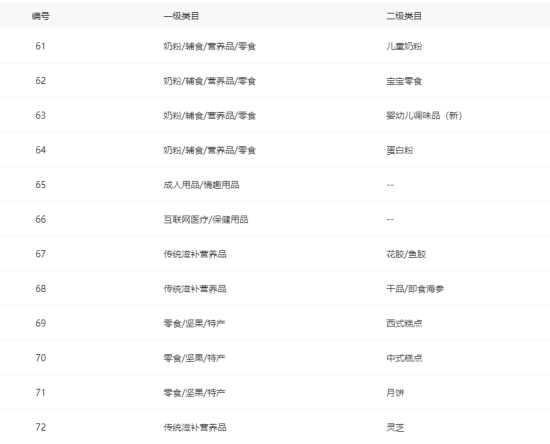Click the 二级类目 column header

point(404,16)
